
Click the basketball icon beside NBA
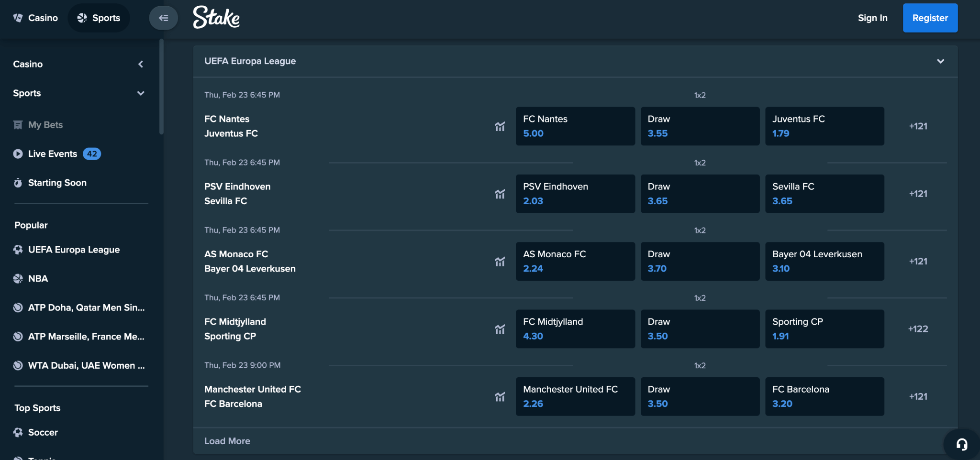(18, 279)
